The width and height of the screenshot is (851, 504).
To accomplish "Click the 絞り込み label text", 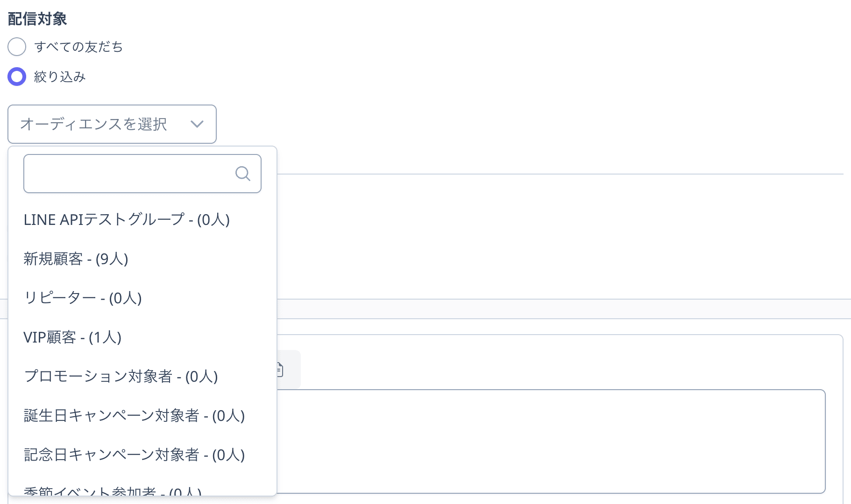I will click(x=60, y=77).
